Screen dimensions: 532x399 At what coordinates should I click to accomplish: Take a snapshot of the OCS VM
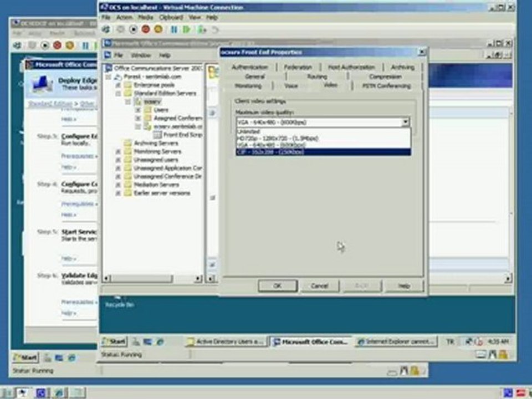pyautogui.click(x=202, y=29)
